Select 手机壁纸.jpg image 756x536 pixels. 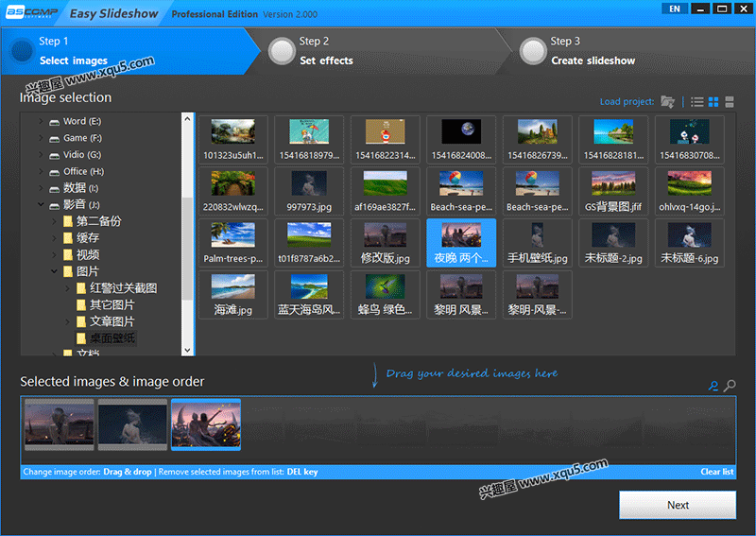point(538,243)
